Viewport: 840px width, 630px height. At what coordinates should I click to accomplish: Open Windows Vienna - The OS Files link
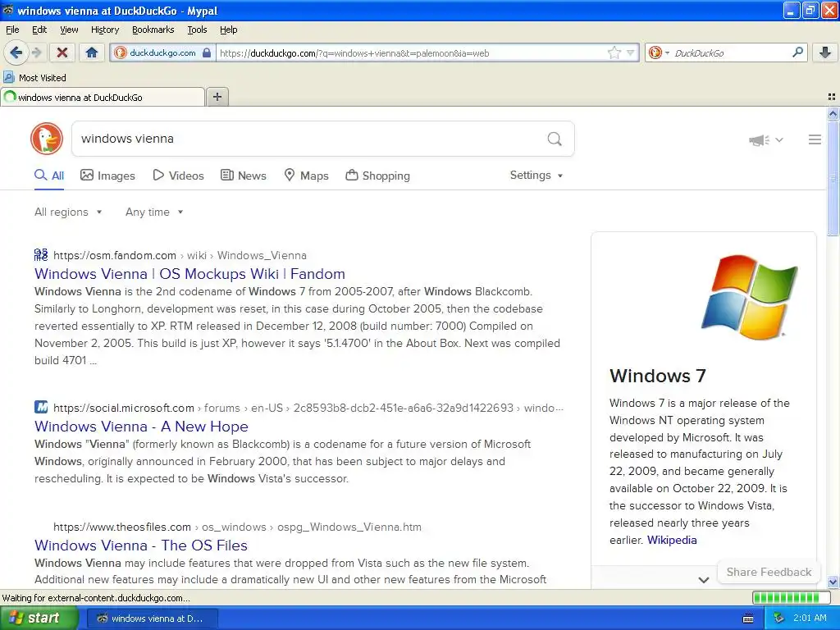click(141, 546)
